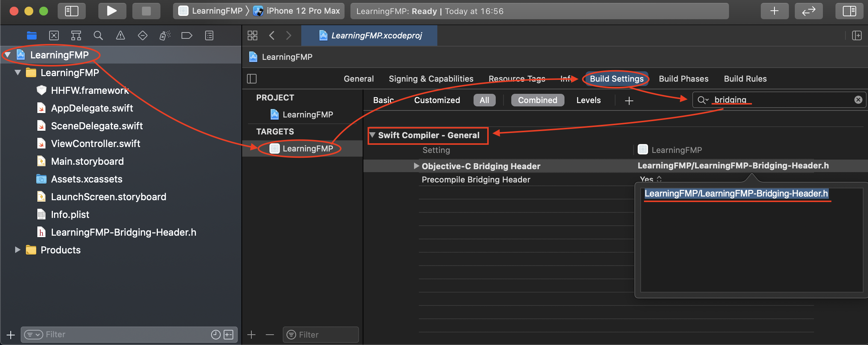Choose the iPhone 12 Pro Max destination
Image resolution: width=868 pixels, height=345 pixels.
[x=296, y=11]
